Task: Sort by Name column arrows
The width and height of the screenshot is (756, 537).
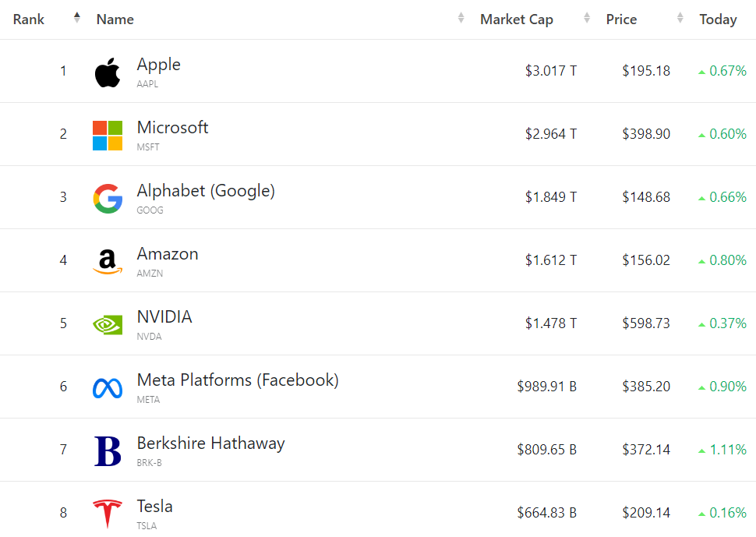Action: [461, 19]
